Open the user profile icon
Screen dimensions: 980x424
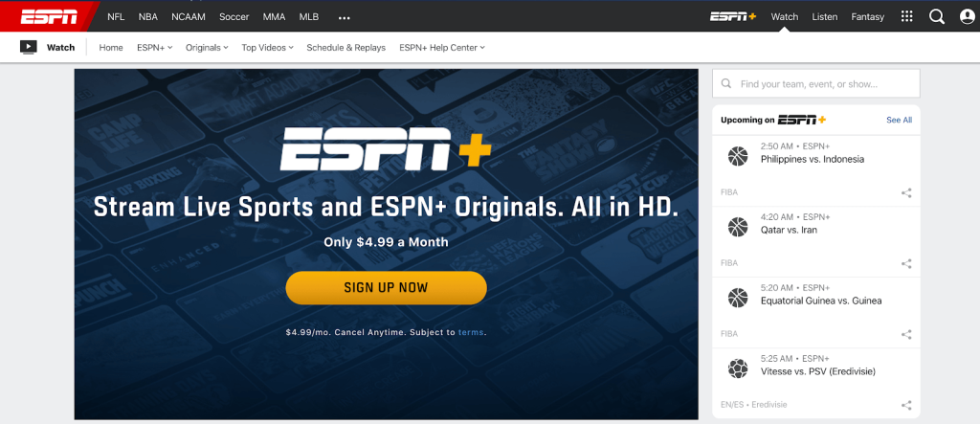click(967, 16)
